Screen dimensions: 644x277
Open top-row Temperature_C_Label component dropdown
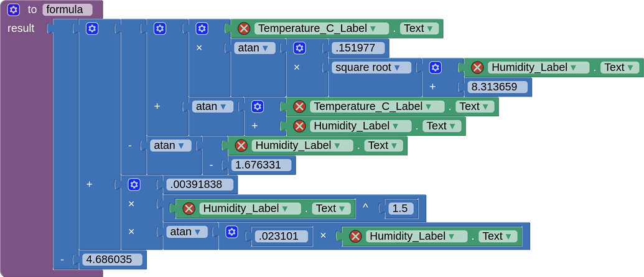click(322, 29)
